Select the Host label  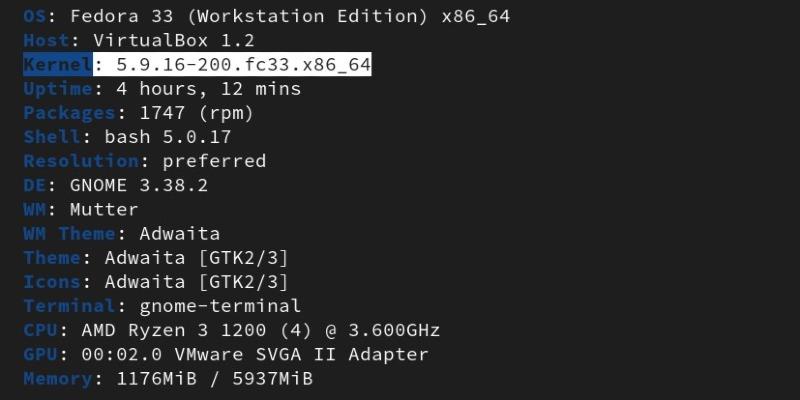tap(46, 41)
